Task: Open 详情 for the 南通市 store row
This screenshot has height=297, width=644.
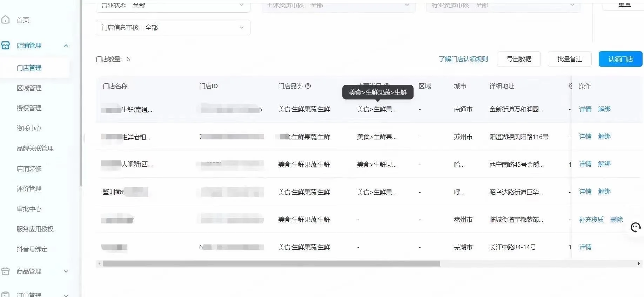Action: coord(585,109)
